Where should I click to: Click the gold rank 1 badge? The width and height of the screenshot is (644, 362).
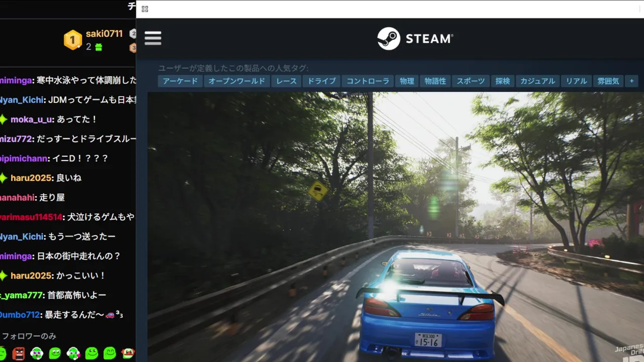[73, 40]
